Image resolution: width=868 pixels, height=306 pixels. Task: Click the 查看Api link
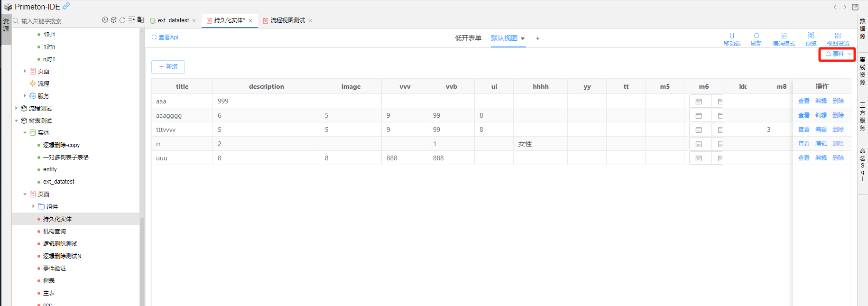(x=165, y=37)
